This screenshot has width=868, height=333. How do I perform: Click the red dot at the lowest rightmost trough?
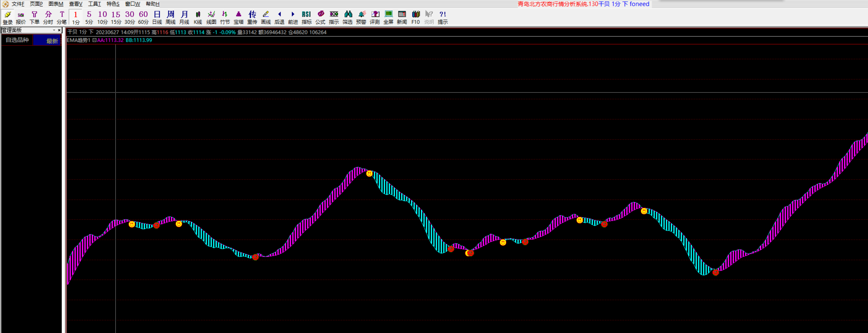point(716,272)
